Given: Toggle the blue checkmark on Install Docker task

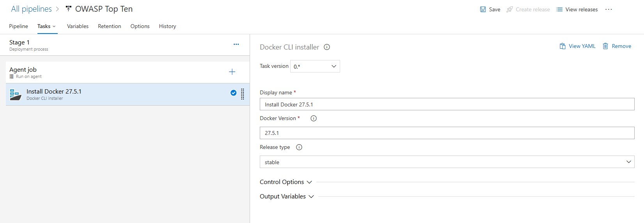Looking at the screenshot, I should coord(233,93).
